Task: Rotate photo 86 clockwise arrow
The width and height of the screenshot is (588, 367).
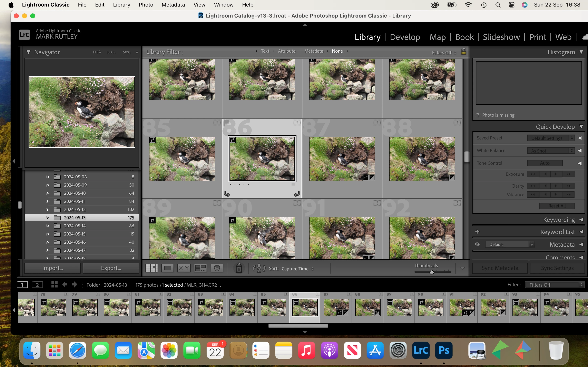Action: [x=297, y=194]
